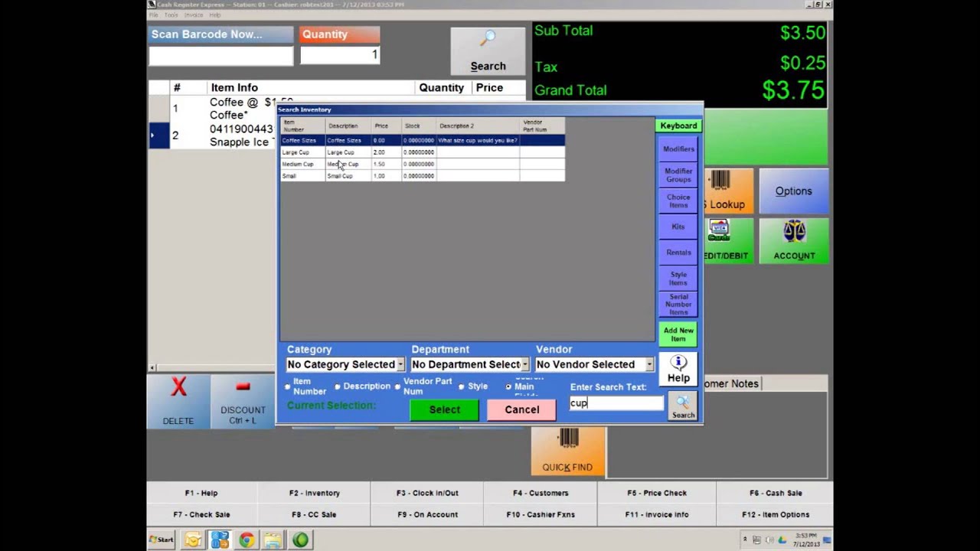The image size is (980, 551).
Task: Click the red X Delete button
Action: [178, 401]
